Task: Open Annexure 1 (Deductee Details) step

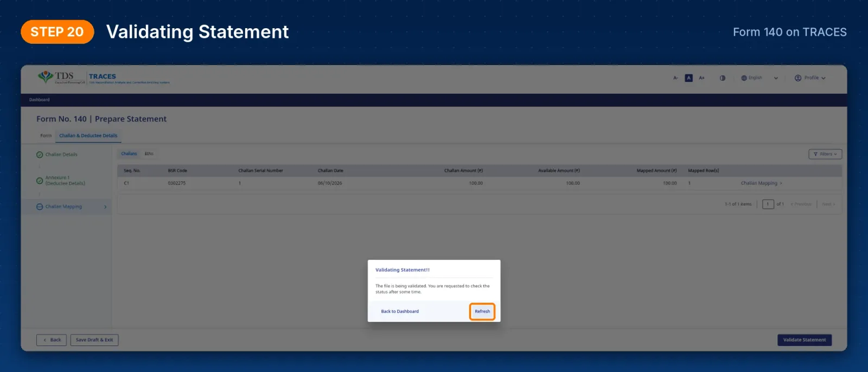Action: pos(65,181)
